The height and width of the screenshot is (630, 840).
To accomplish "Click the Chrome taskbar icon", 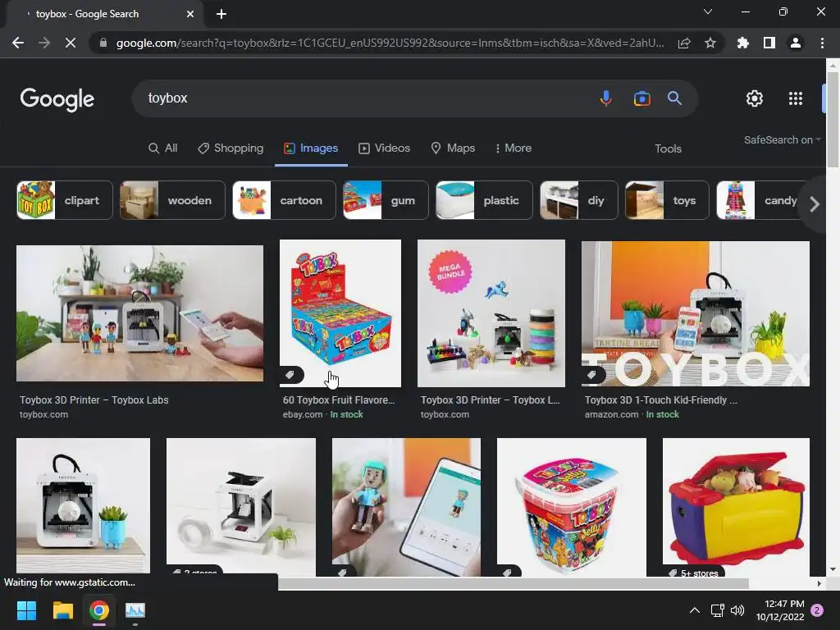I will (x=99, y=610).
